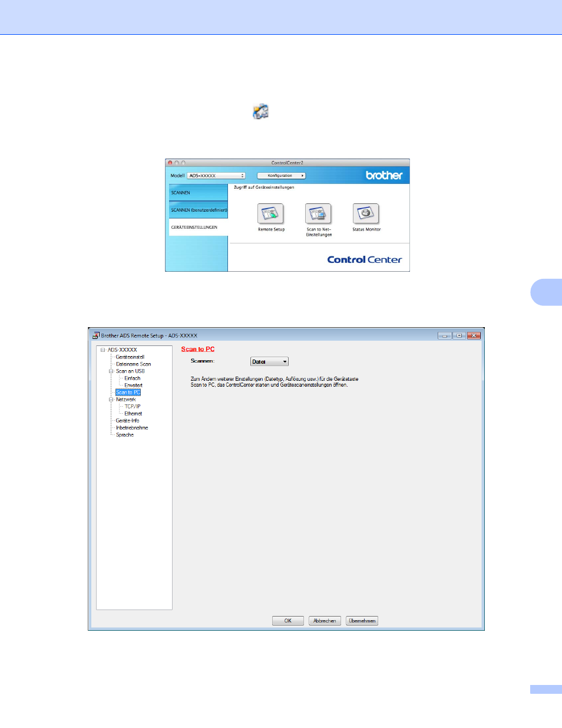Select Netzwerk in the tree
562x728 pixels.
point(125,400)
